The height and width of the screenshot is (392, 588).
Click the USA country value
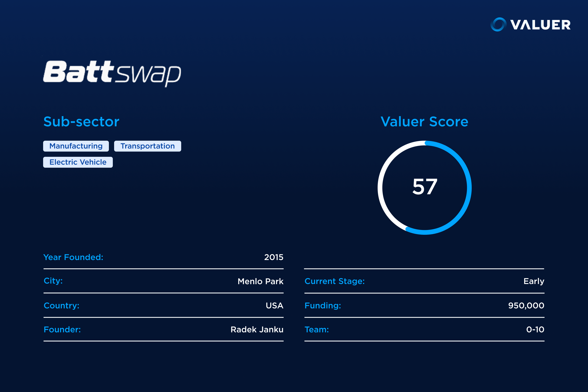point(274,306)
